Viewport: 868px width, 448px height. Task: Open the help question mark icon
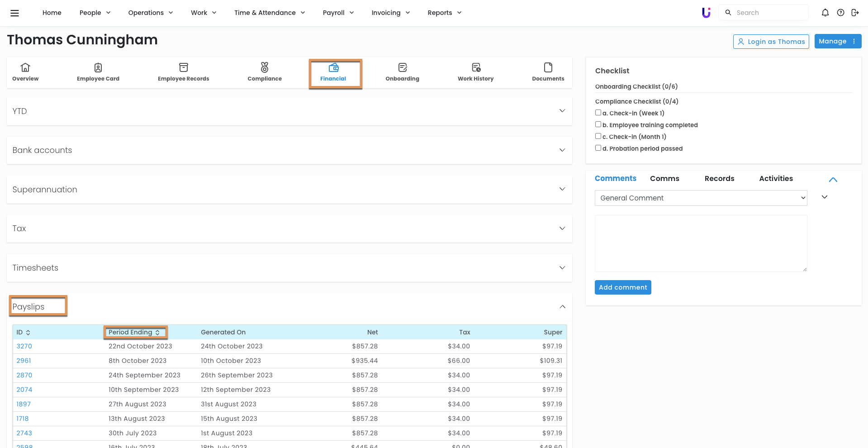840,13
